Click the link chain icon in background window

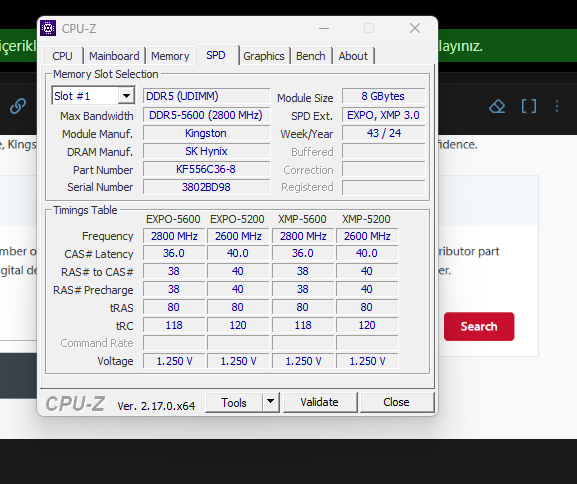click(18, 106)
